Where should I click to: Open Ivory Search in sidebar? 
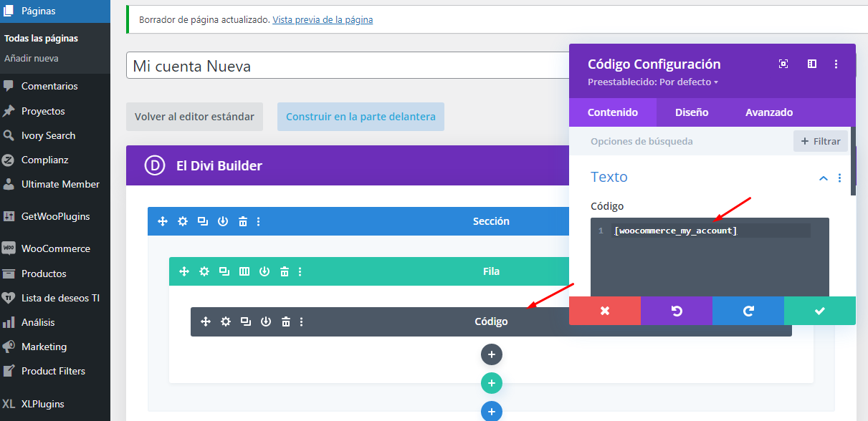click(x=55, y=135)
